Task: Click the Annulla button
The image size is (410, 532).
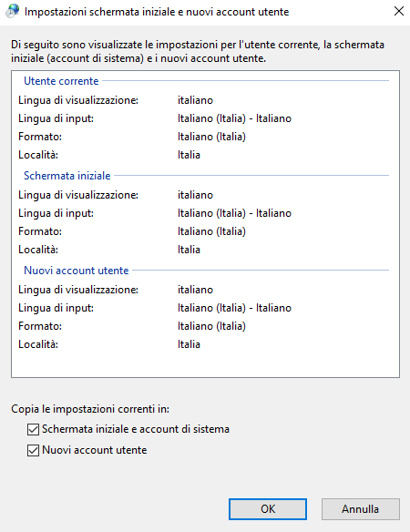Action: (x=361, y=509)
